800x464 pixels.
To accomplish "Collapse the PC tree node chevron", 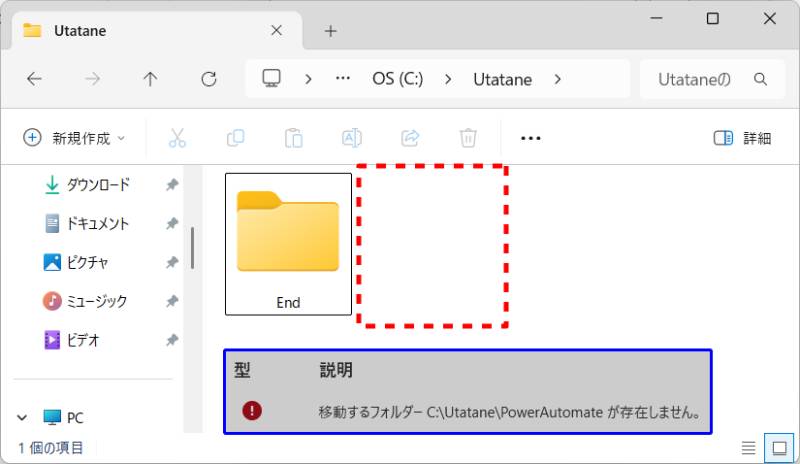I will point(22,418).
